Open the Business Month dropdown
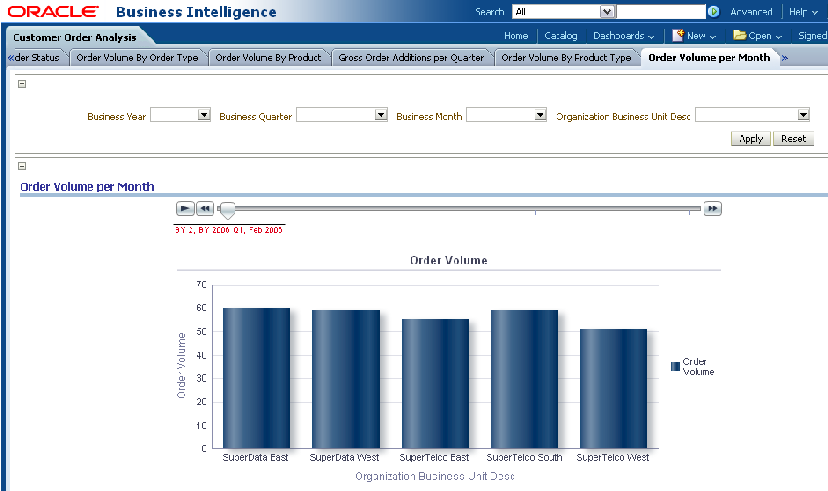Image resolution: width=828 pixels, height=491 pixels. (540, 115)
